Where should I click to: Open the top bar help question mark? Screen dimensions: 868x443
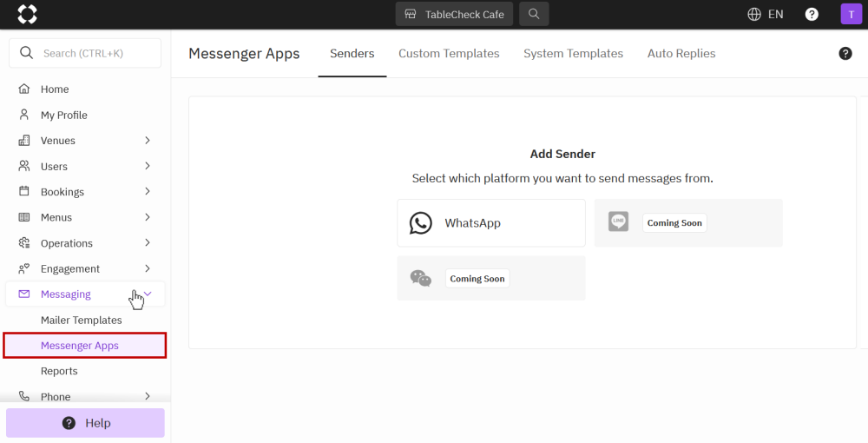pyautogui.click(x=812, y=15)
